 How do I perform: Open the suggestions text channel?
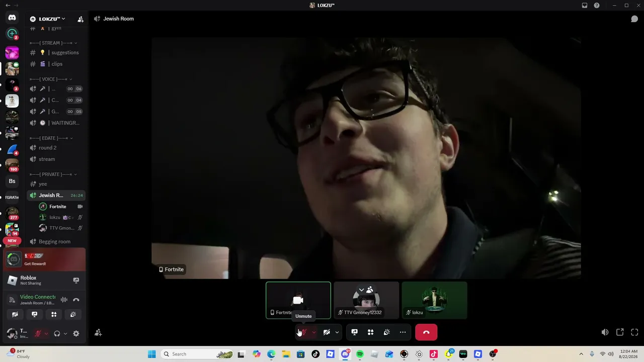[x=55, y=52]
